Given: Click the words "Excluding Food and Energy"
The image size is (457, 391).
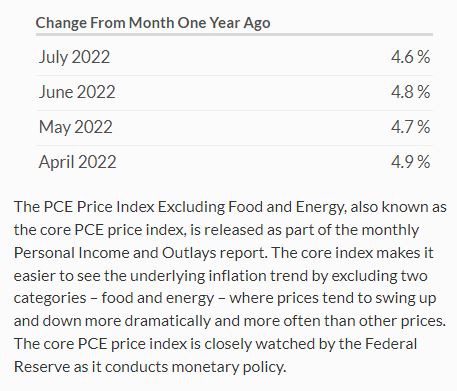Looking at the screenshot, I should [x=251, y=207].
